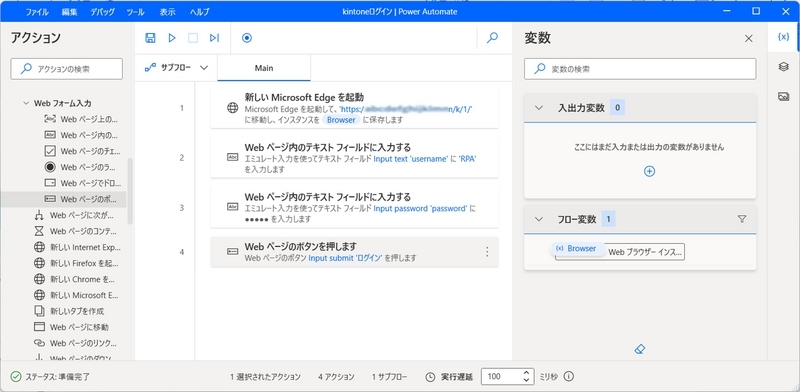Run next action with step icon
Image resolution: width=800 pixels, height=392 pixels.
point(214,38)
